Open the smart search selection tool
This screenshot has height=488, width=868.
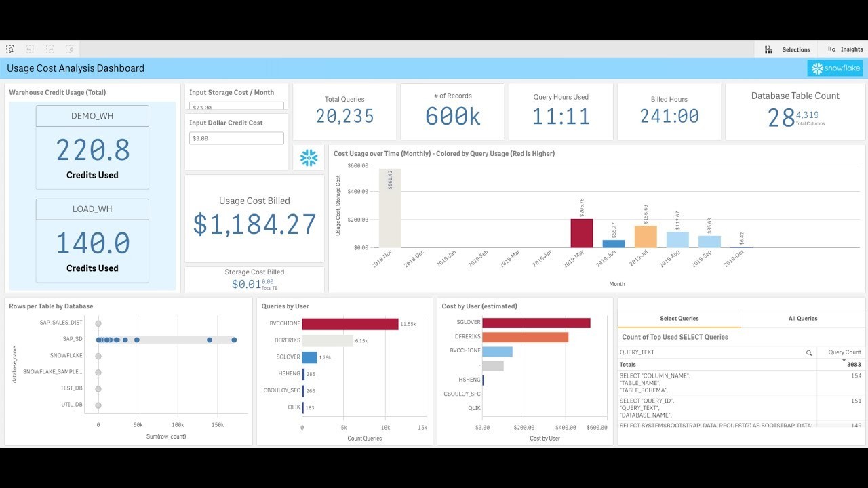[10, 49]
